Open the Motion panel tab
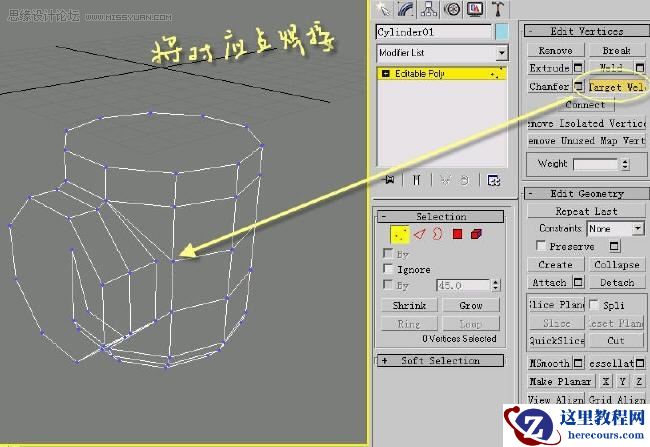The width and height of the screenshot is (650, 447). tap(452, 8)
